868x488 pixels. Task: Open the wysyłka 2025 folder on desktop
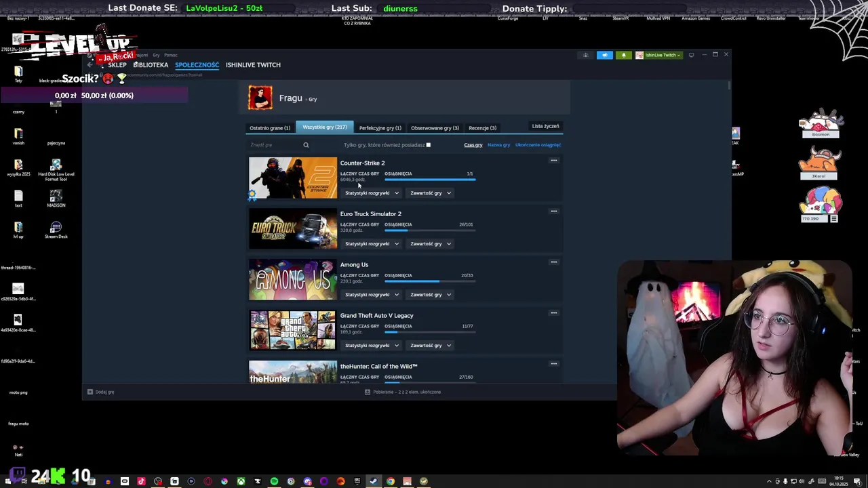coord(18,167)
